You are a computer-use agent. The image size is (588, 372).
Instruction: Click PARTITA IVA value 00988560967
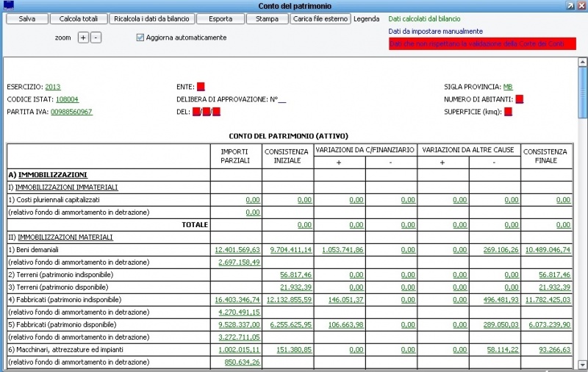click(71, 112)
